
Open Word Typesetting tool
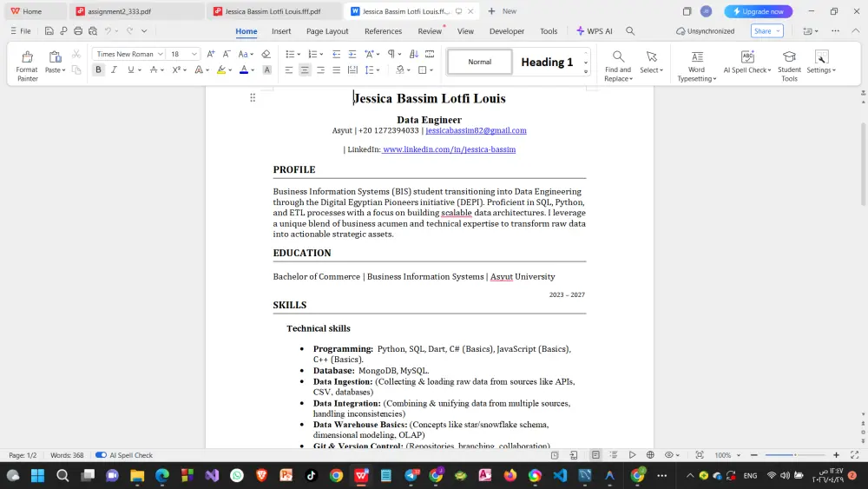pyautogui.click(x=696, y=65)
